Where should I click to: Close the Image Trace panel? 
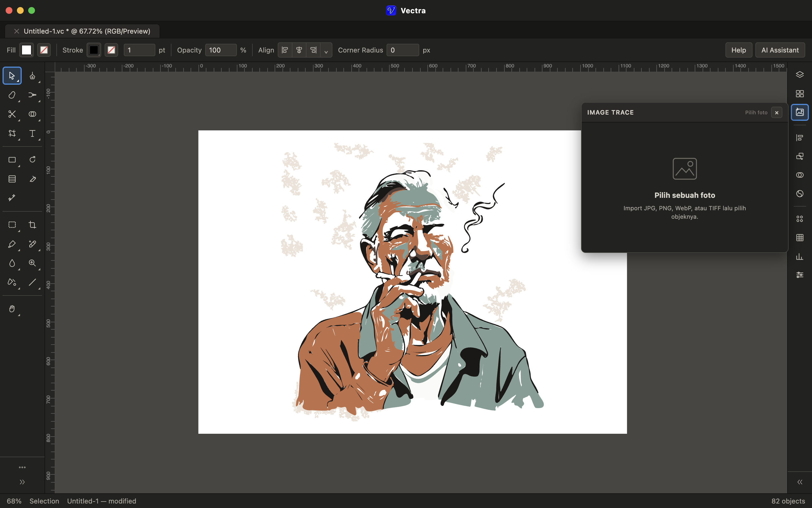(776, 113)
